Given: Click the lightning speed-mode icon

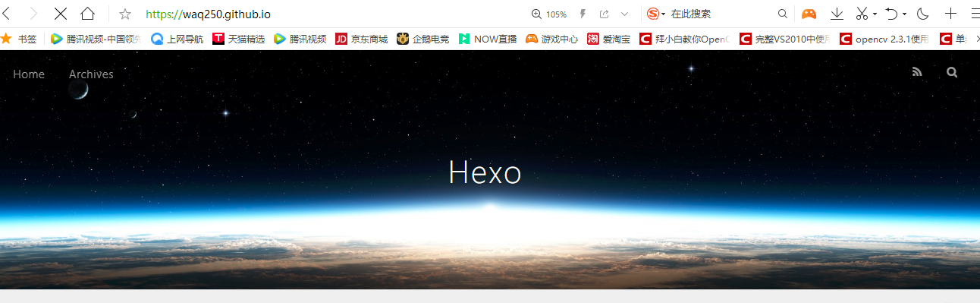Looking at the screenshot, I should (583, 14).
